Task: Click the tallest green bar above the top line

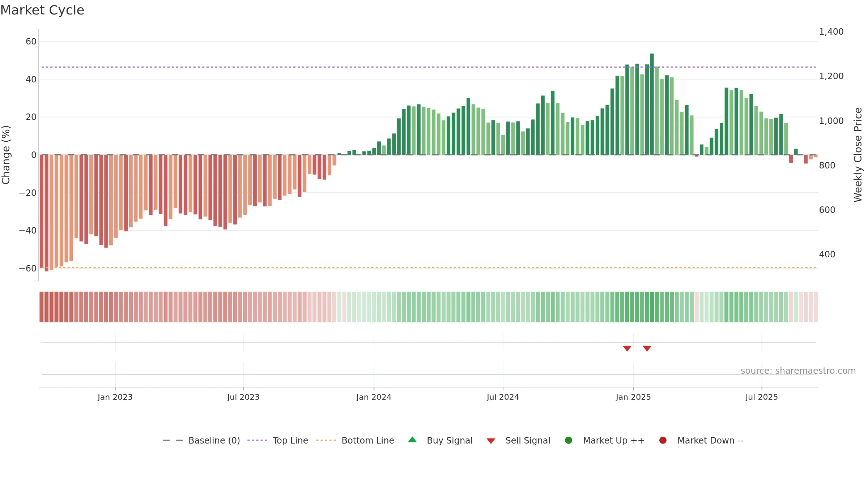Action: pos(652,104)
